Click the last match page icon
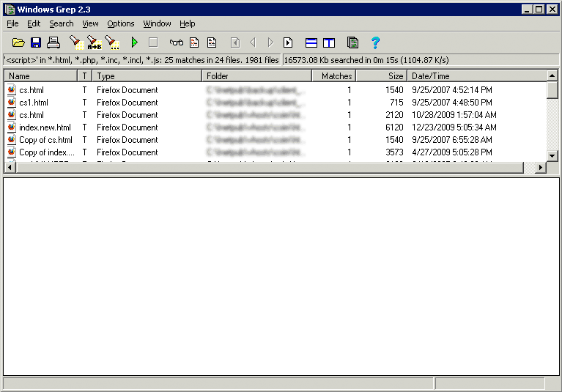The height and width of the screenshot is (392, 562). click(x=288, y=42)
